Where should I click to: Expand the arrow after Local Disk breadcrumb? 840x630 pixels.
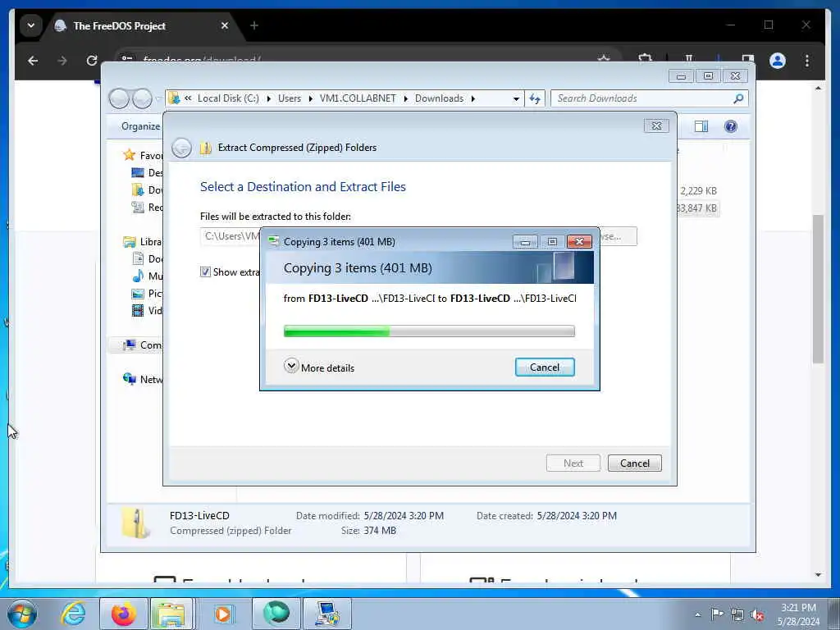click(x=268, y=98)
